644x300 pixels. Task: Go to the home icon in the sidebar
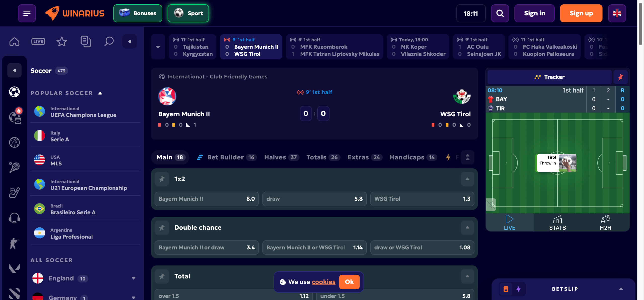[14, 42]
